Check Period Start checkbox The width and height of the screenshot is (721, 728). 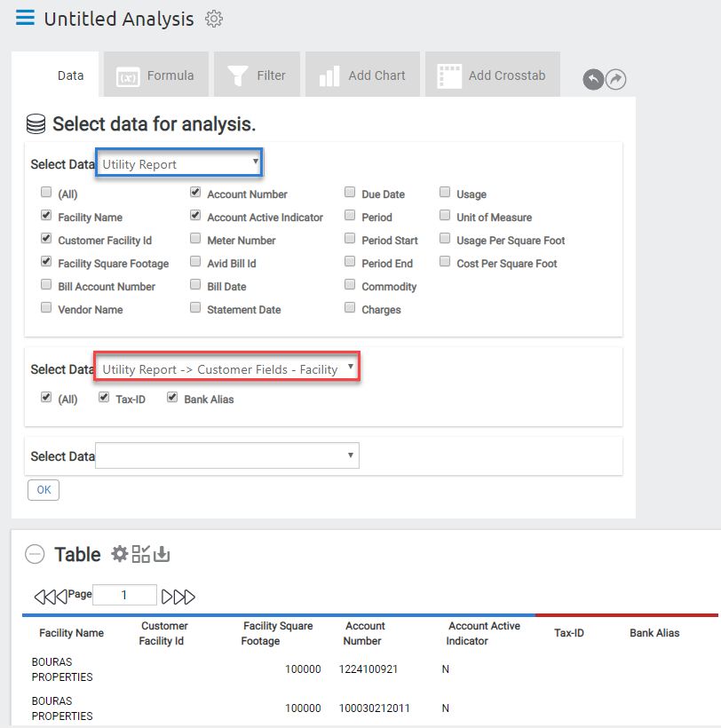click(350, 238)
